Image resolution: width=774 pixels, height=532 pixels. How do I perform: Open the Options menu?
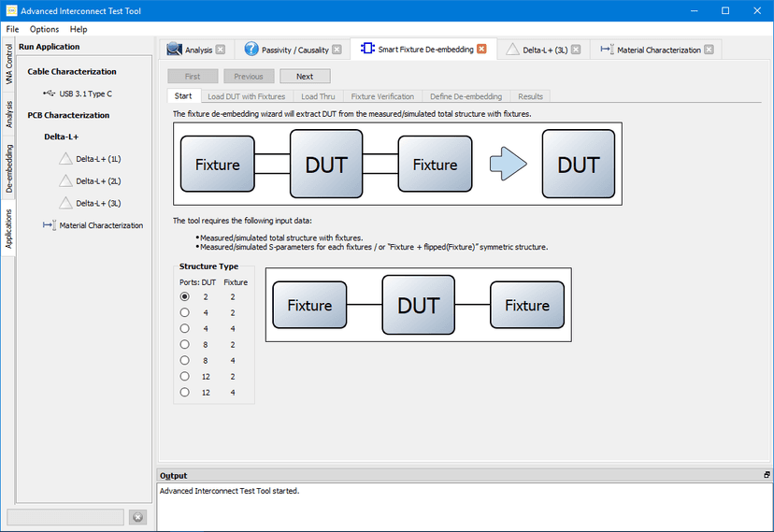pos(44,29)
